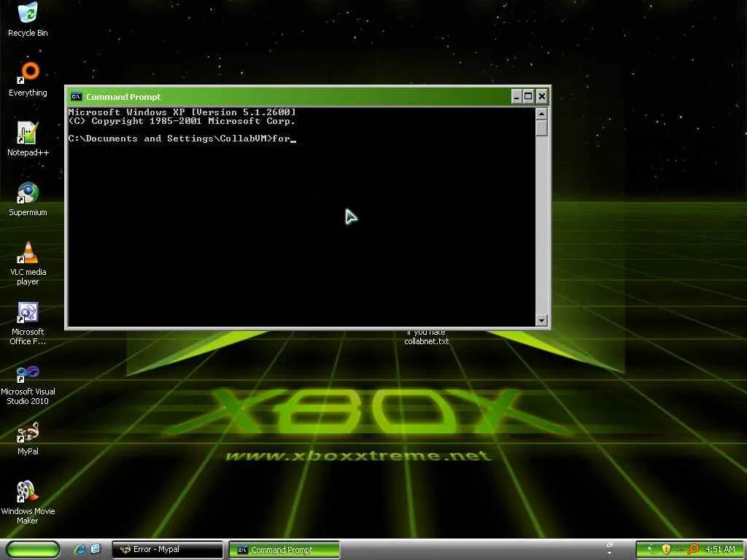This screenshot has width=747, height=560.
Task: Click the orange Everything magnifier tray icon
Action: 693,549
